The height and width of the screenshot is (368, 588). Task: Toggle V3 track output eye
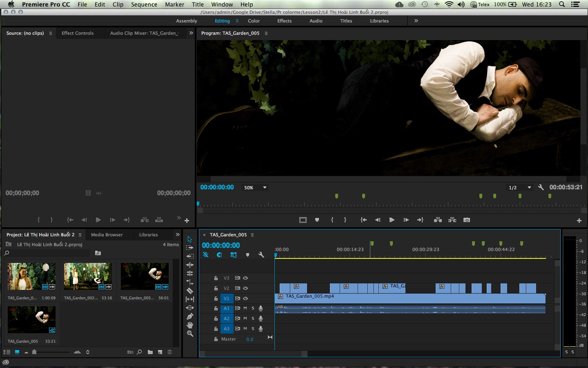(x=245, y=278)
